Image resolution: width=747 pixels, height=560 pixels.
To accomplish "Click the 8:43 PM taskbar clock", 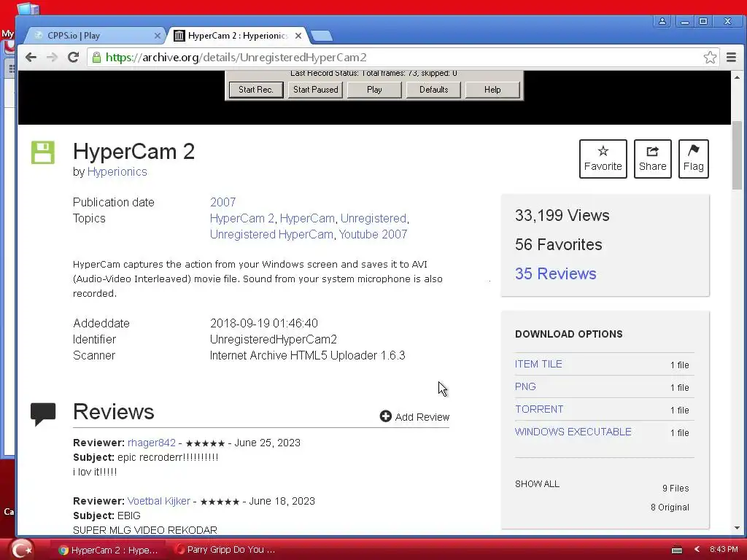I will (x=724, y=550).
